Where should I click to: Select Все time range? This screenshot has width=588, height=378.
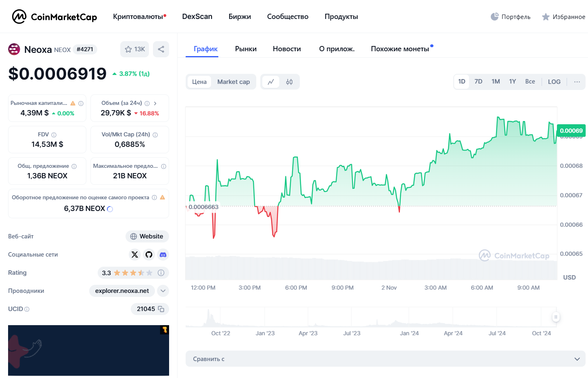pos(530,81)
